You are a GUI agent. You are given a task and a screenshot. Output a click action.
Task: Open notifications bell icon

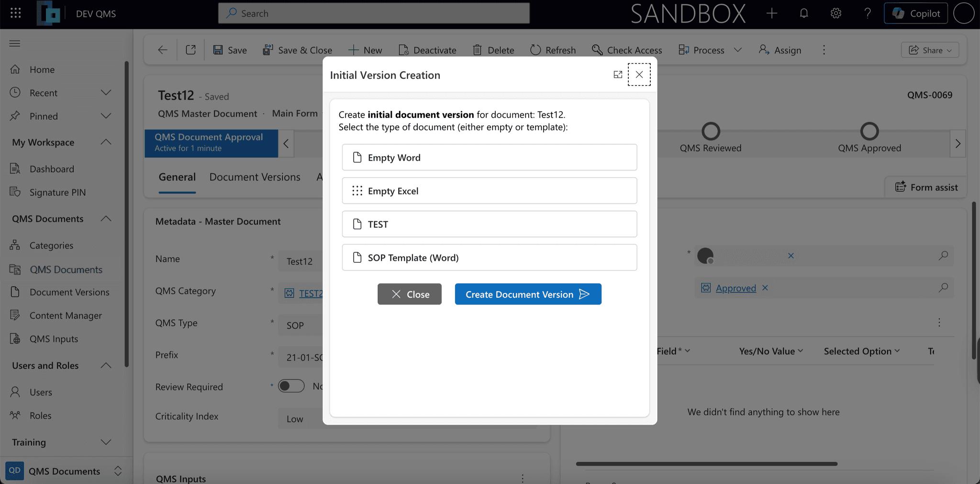point(804,13)
